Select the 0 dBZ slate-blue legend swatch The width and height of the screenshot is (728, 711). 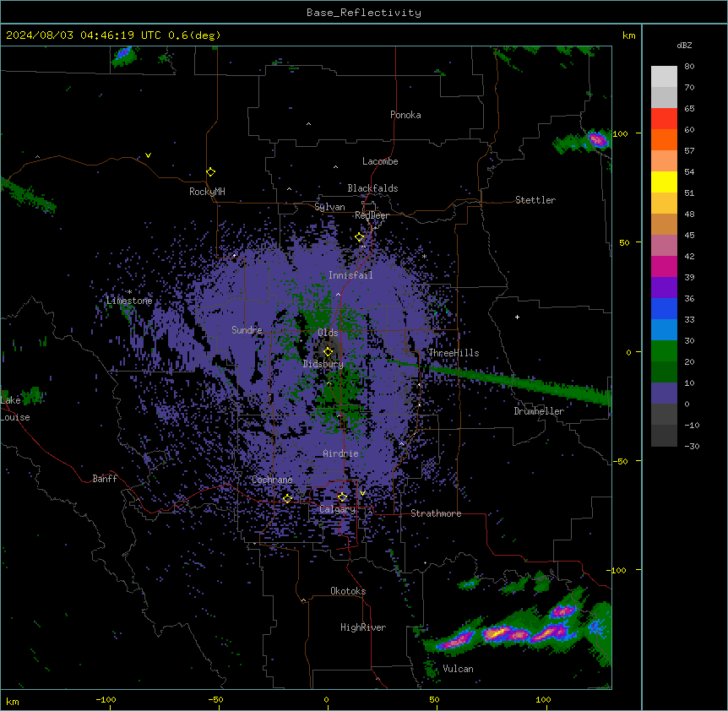[664, 393]
